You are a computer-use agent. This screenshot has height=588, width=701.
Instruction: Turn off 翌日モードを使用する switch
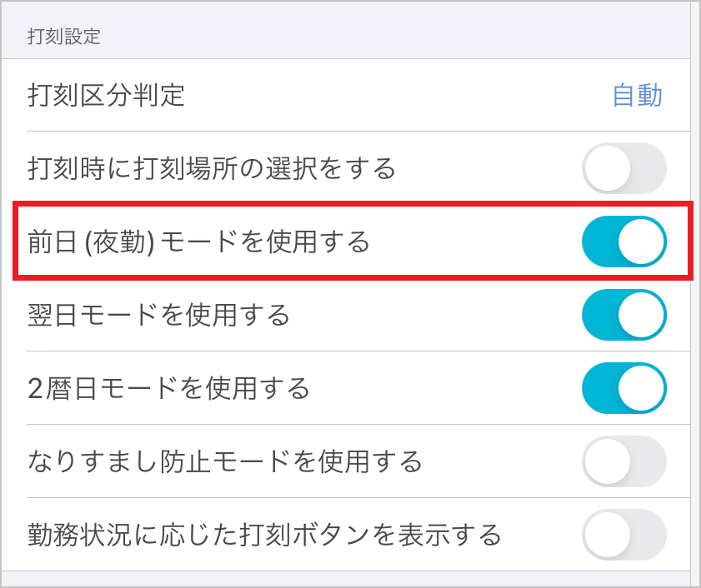(x=624, y=316)
